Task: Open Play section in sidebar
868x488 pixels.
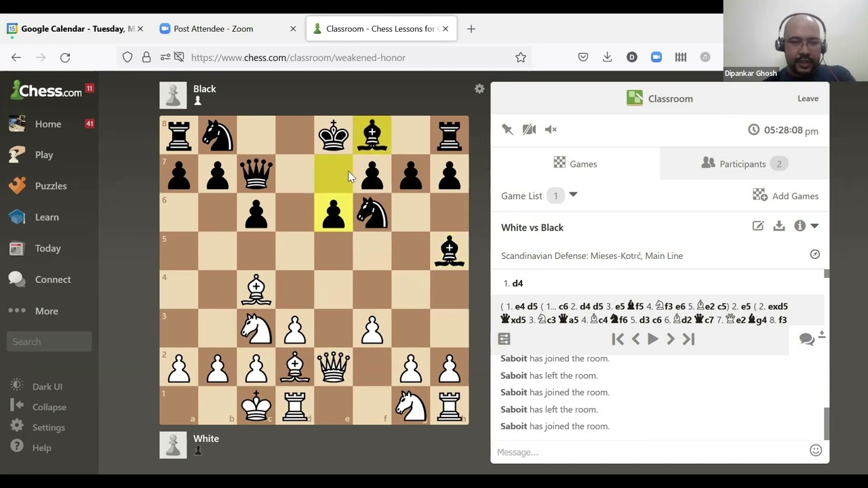Action: (x=44, y=155)
